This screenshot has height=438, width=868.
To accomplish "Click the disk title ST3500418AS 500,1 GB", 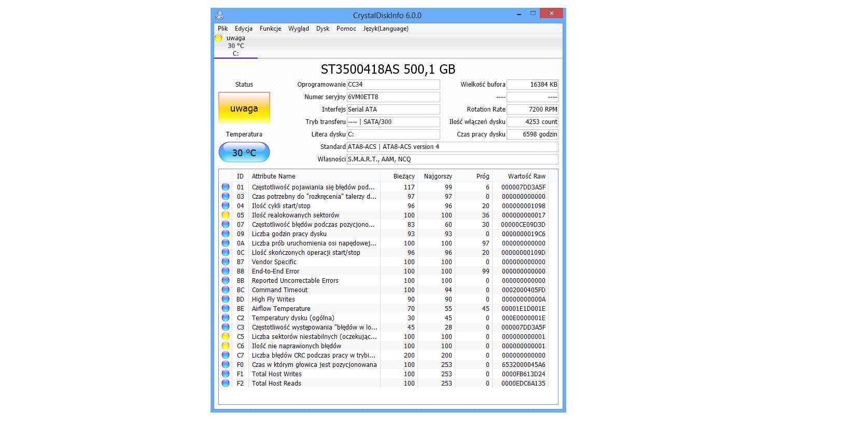I will (388, 69).
